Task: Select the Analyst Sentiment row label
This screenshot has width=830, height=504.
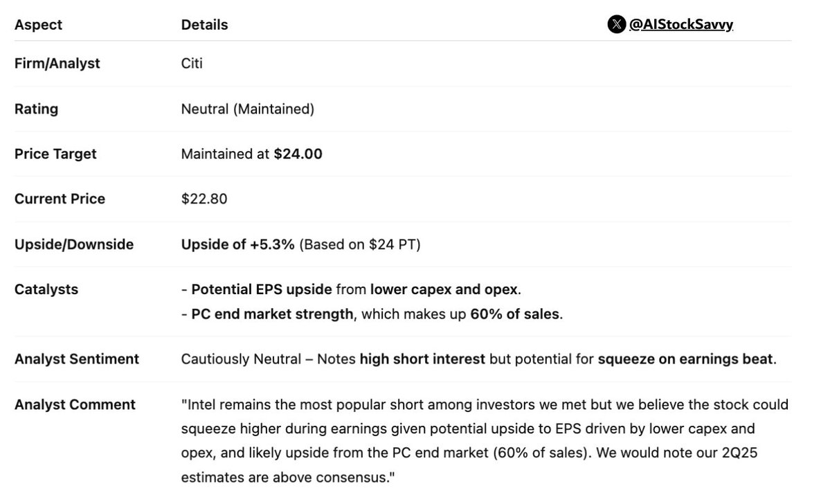Action: click(x=77, y=359)
